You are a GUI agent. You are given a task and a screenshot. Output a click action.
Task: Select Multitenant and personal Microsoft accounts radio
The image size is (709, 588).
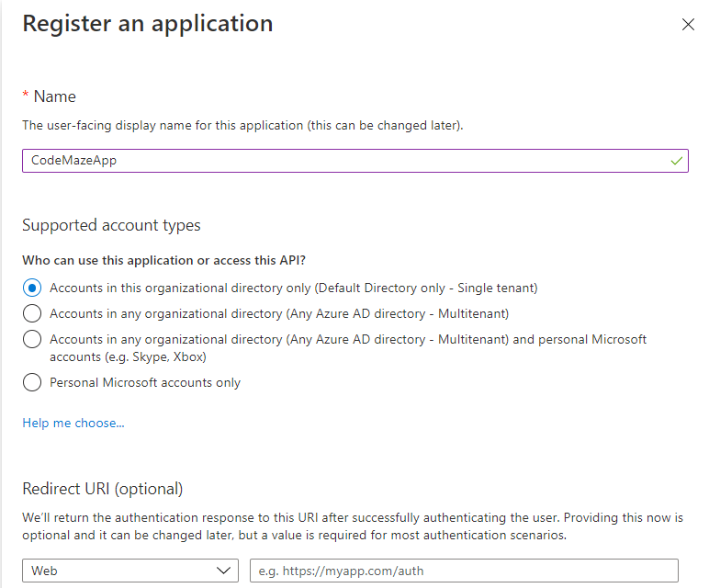point(32,339)
